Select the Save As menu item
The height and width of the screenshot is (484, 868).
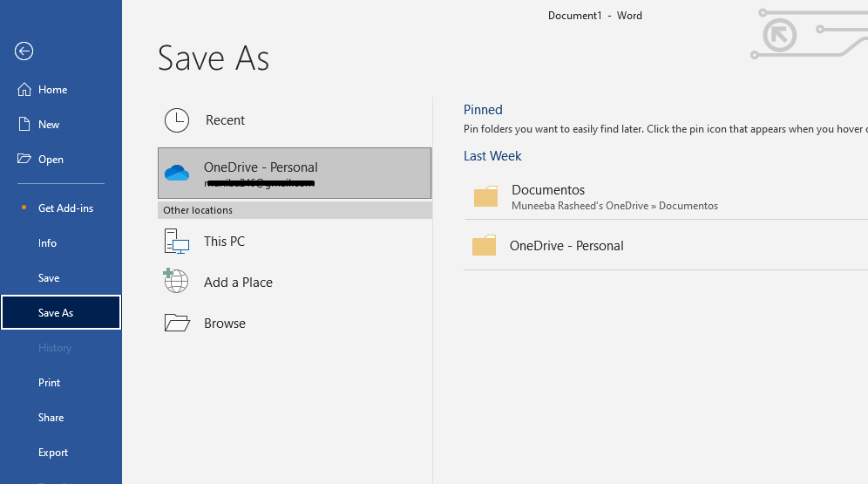[56, 313]
